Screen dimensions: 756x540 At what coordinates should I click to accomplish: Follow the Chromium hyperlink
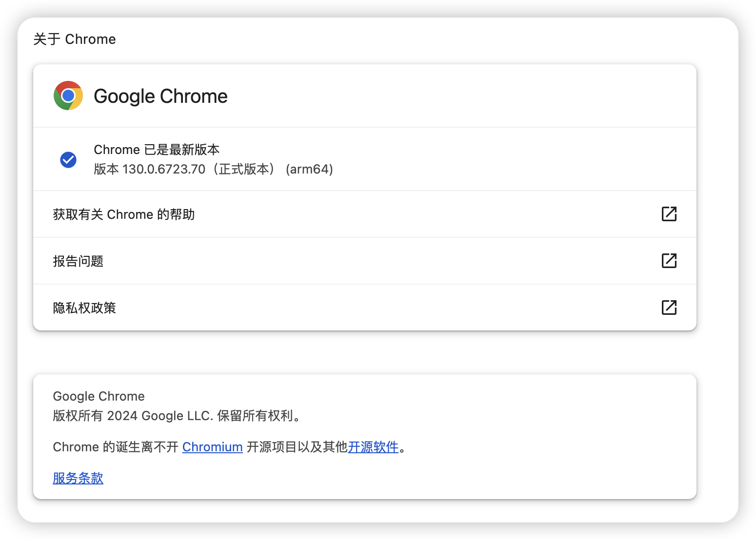point(212,447)
